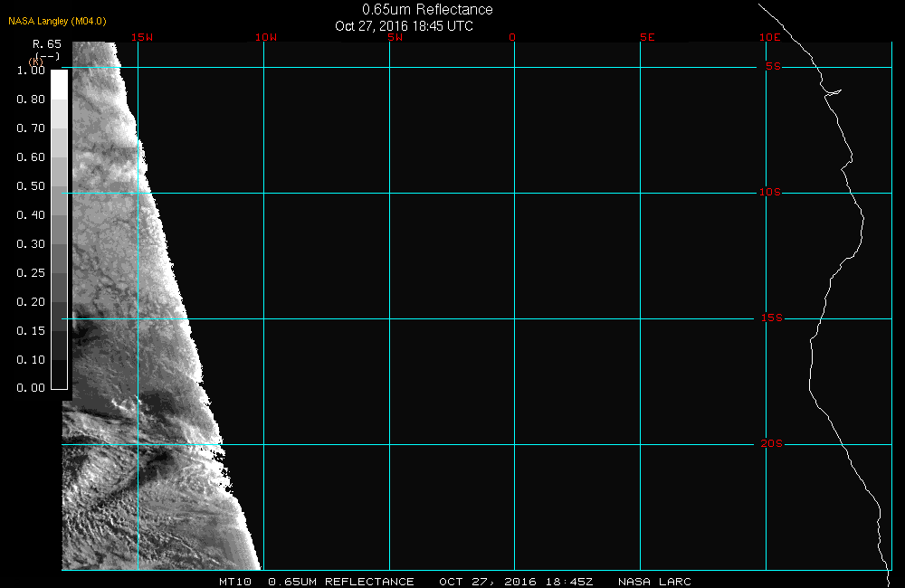Select the 10S latitude label

click(x=770, y=193)
